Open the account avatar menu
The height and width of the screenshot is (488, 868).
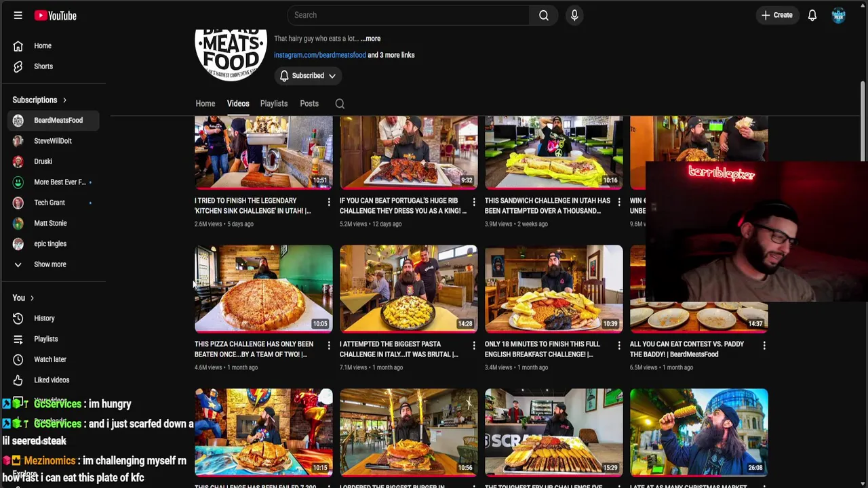(x=839, y=15)
